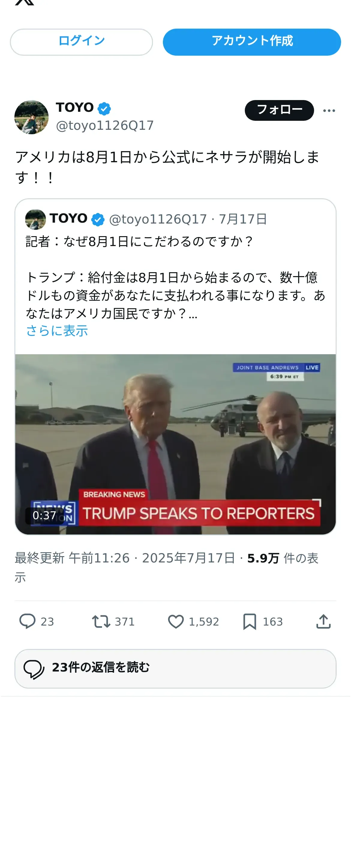Click the quoted tweet's 7月17日 date

pos(243,219)
